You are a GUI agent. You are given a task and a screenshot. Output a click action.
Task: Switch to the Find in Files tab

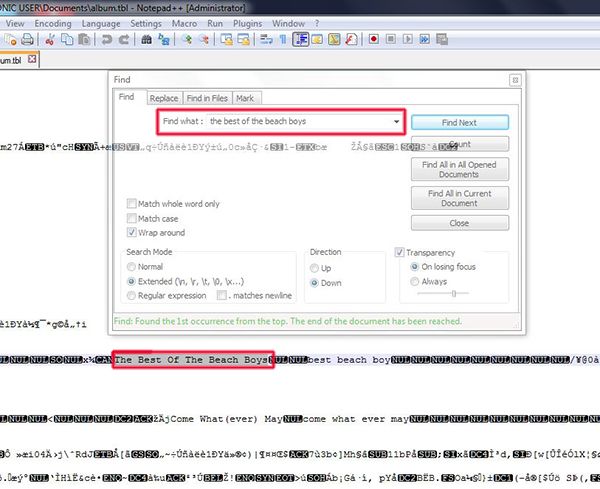[207, 98]
